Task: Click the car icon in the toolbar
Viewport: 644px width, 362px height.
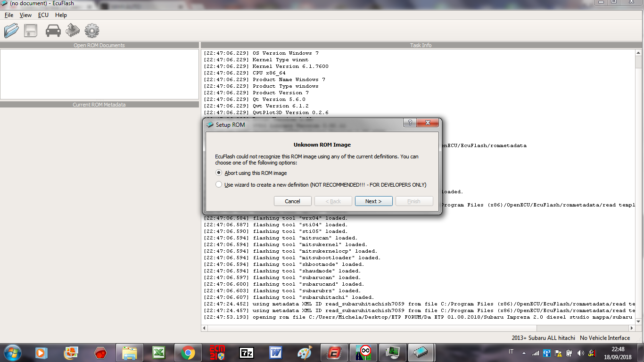Action: pos(53,31)
